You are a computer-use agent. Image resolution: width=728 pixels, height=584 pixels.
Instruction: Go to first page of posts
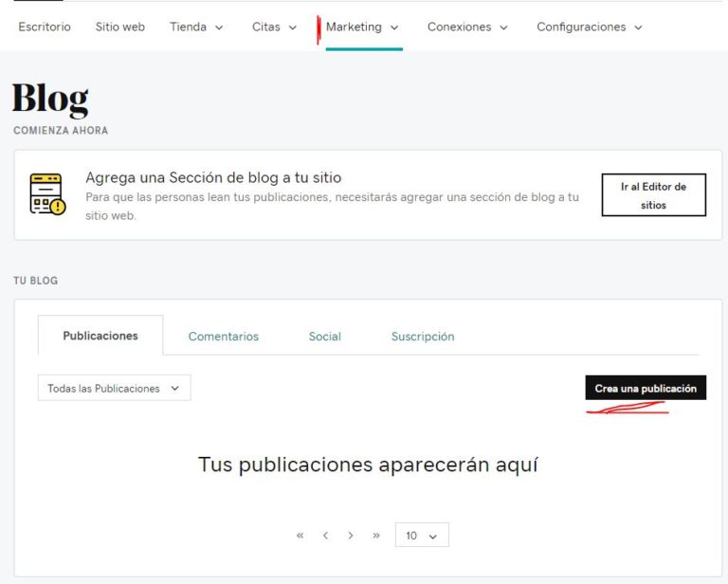(x=300, y=536)
